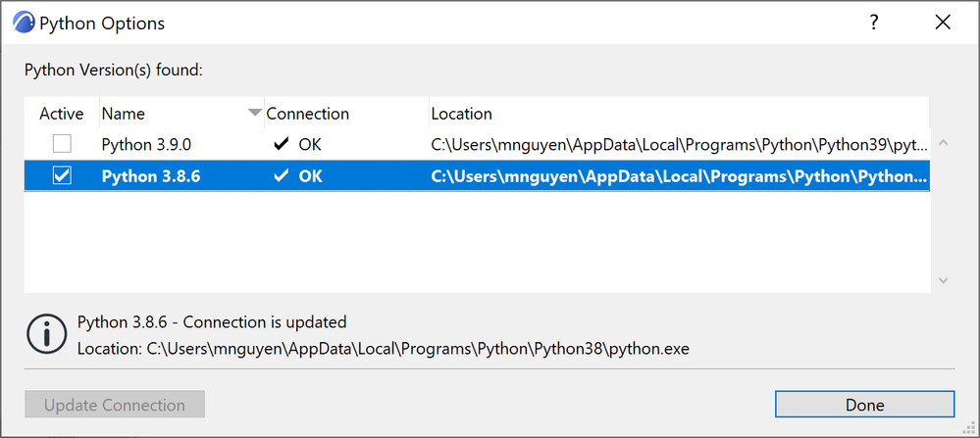The width and height of the screenshot is (980, 438).
Task: Click the Update Connection button
Action: 115,405
